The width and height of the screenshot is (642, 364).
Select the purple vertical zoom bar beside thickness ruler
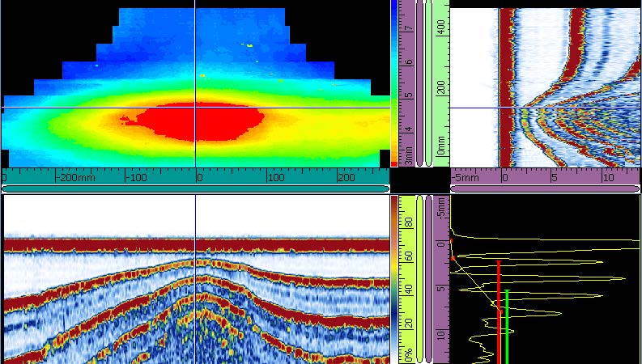[419, 83]
